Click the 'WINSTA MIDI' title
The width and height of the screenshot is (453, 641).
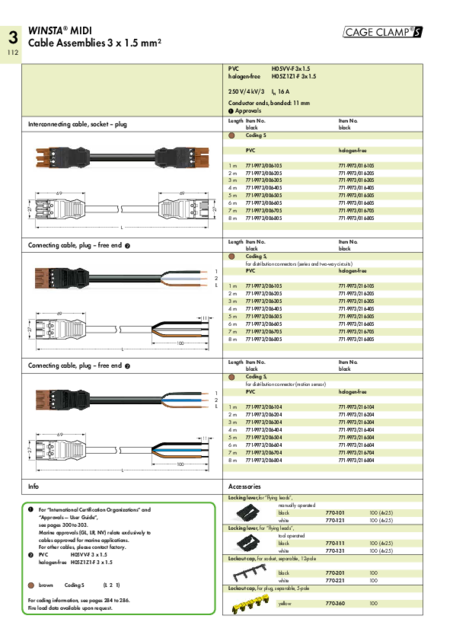(x=60, y=31)
